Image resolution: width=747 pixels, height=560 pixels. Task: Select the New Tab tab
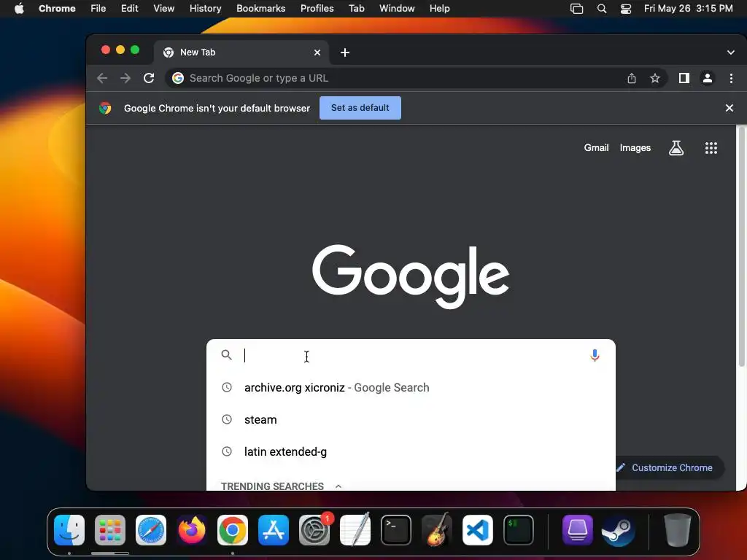tap(241, 52)
